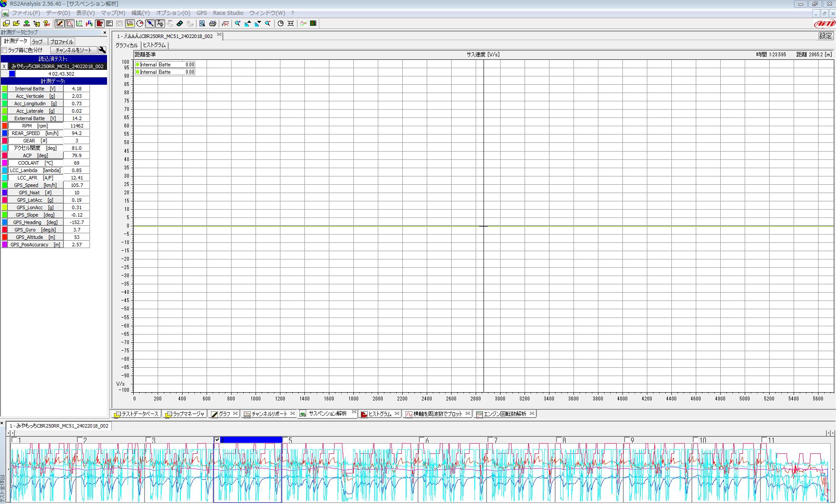Uncheck the selected lap 4 checkbox
This screenshot has width=836, height=504.
[217, 440]
